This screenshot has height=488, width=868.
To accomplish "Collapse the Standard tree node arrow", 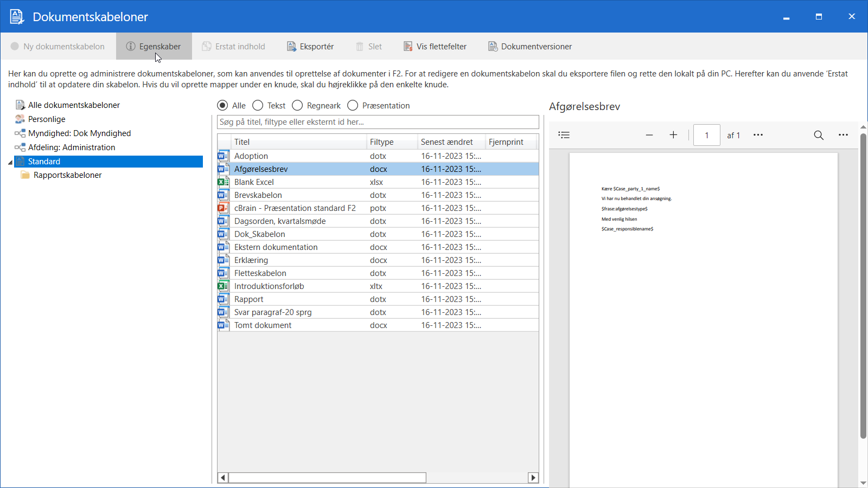I will 10,162.
